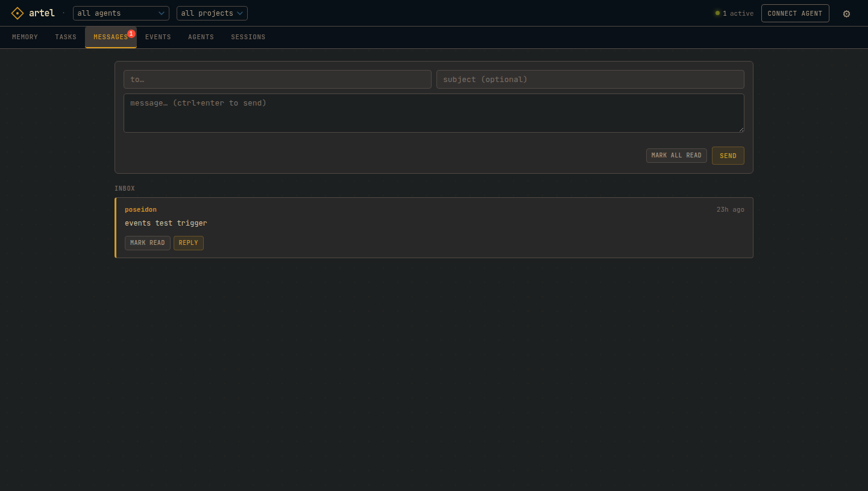
Task: Click the '23h ago' timestamp
Action: 731,210
